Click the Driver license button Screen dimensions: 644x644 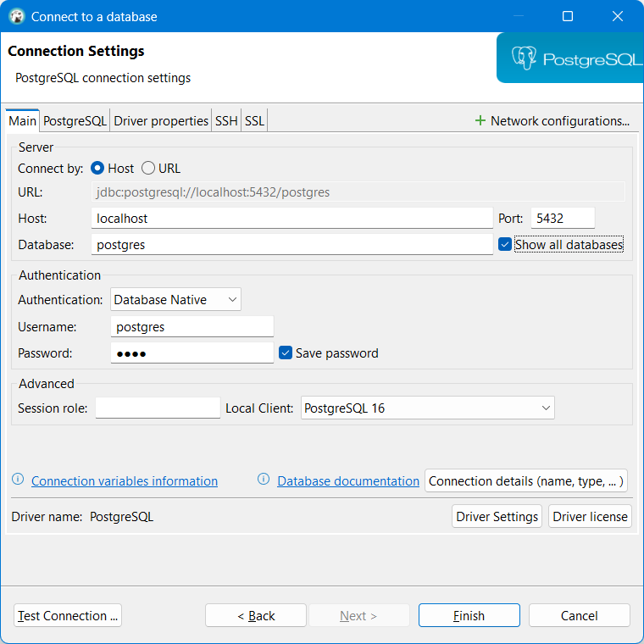[x=590, y=516]
